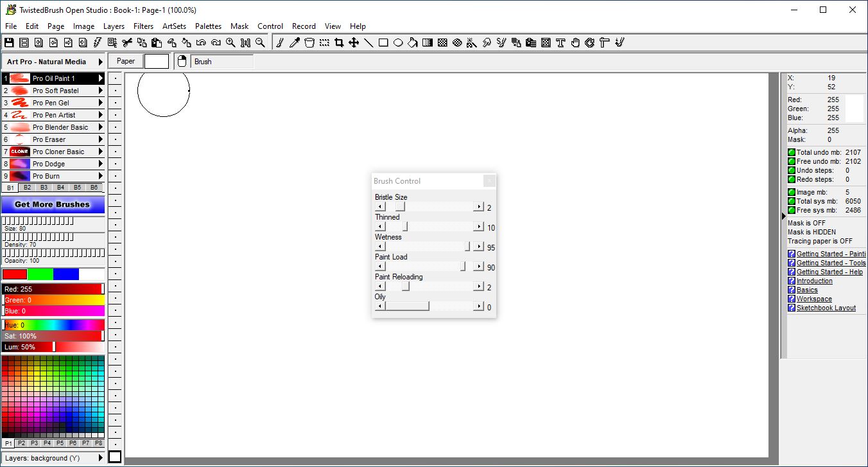Open the Record menu

tap(304, 26)
